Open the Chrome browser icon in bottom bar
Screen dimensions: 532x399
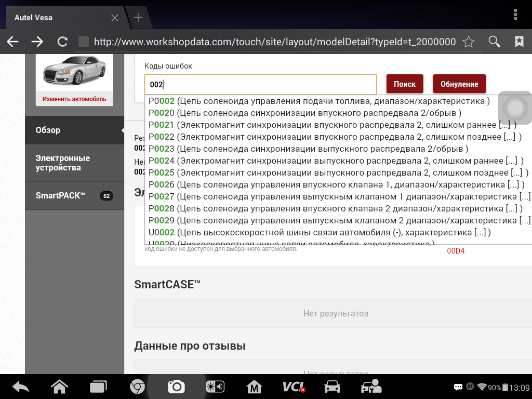tap(137, 387)
